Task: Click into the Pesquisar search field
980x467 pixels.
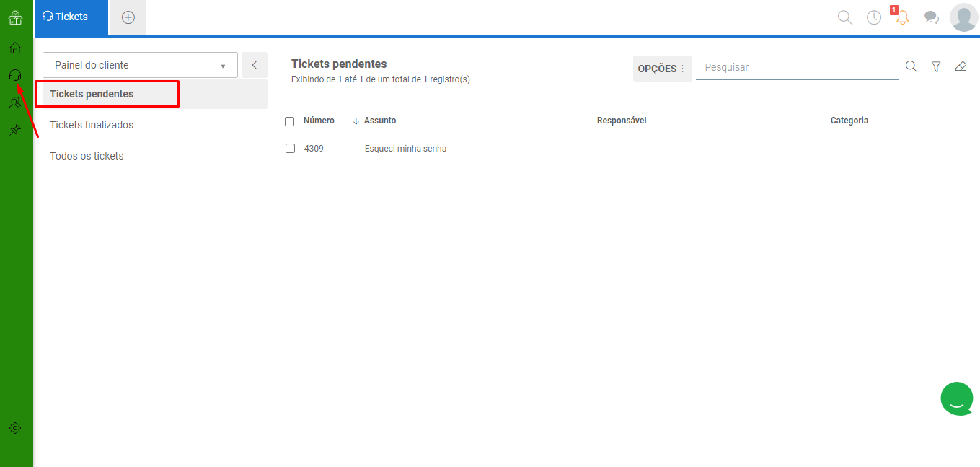Action: [x=798, y=67]
